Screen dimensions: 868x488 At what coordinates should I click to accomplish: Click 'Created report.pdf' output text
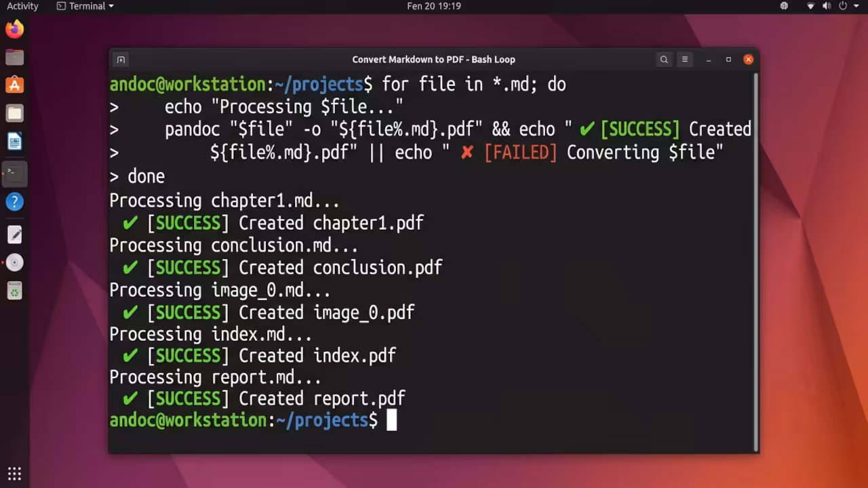322,399
